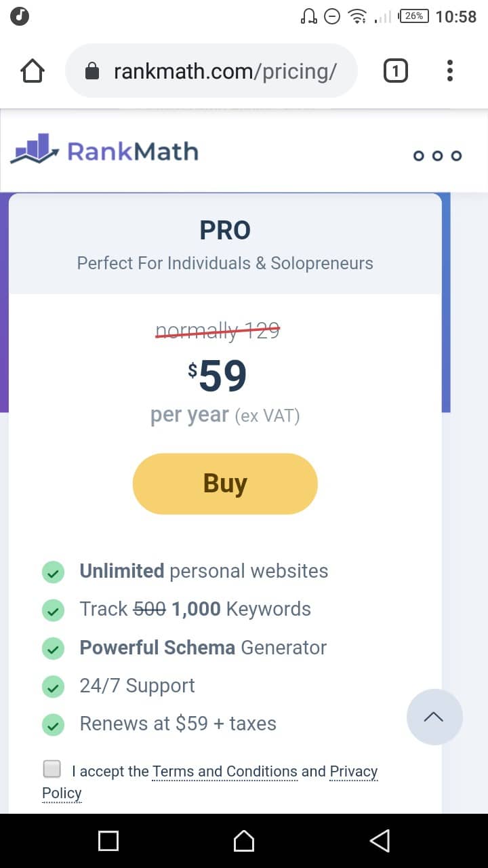Tap green check beside Powerful Schema Generator
This screenshot has height=868, width=488.
click(53, 649)
